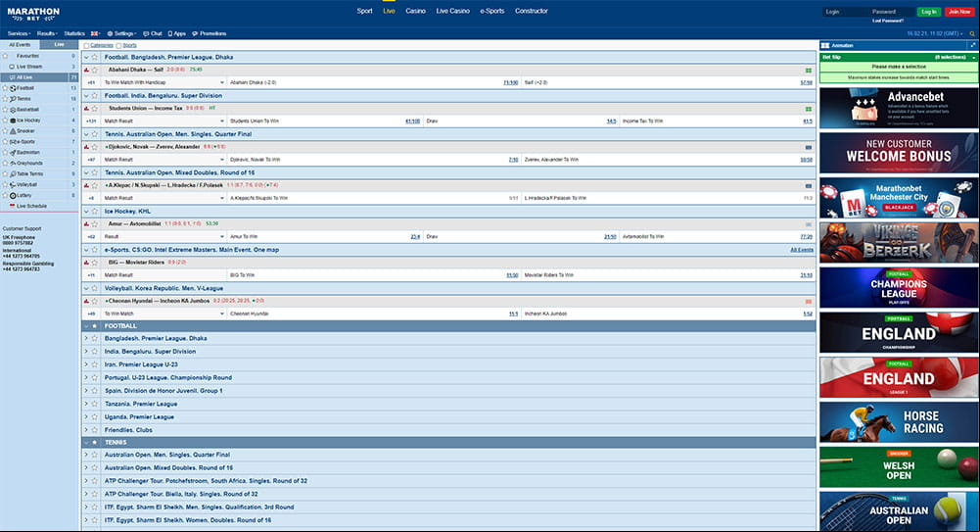Favourite the Abahani Dhaka — Saif match star
The width and height of the screenshot is (980, 532).
[x=95, y=70]
